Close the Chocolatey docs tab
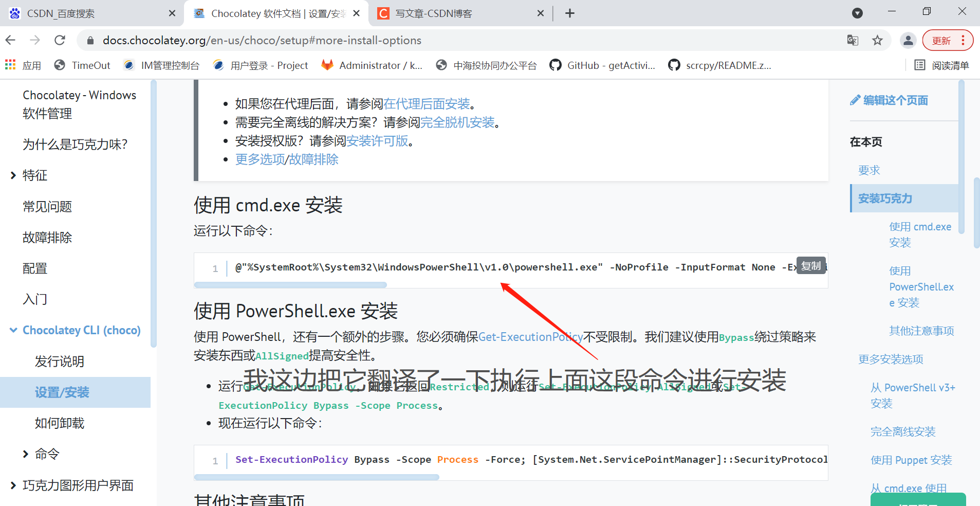 click(357, 13)
